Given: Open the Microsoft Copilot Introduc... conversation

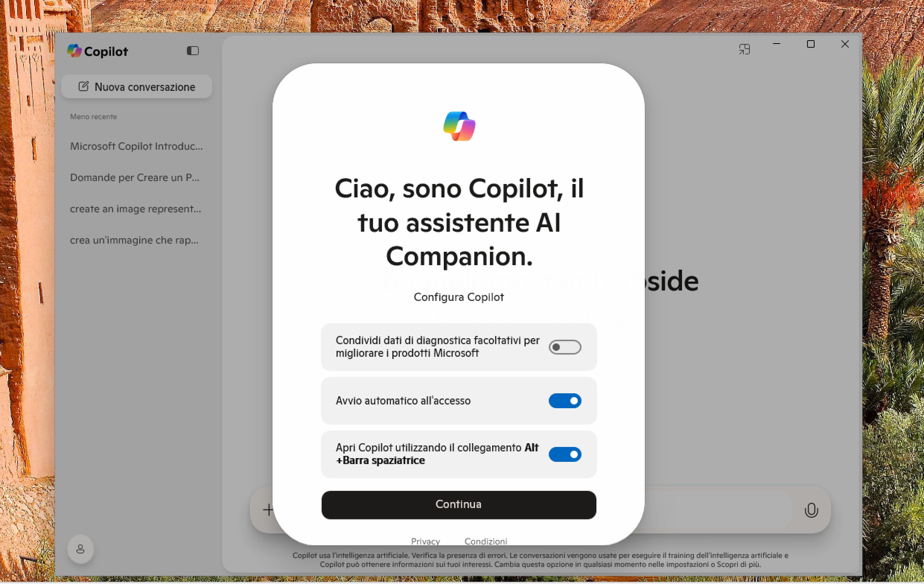Looking at the screenshot, I should [136, 146].
